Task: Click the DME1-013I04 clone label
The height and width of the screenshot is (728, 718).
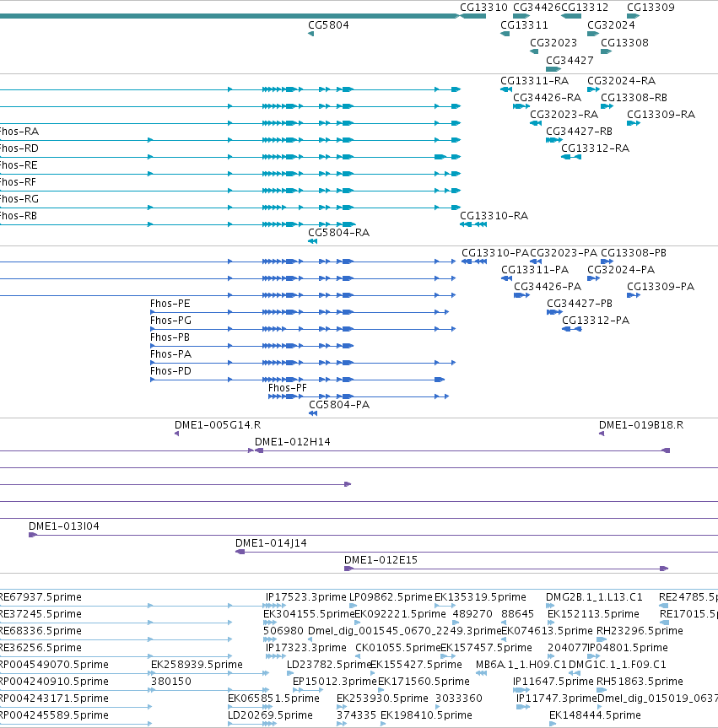Action: (x=63, y=526)
